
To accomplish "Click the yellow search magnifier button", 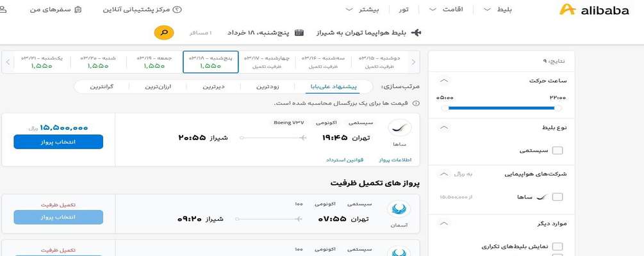I will coord(164,33).
